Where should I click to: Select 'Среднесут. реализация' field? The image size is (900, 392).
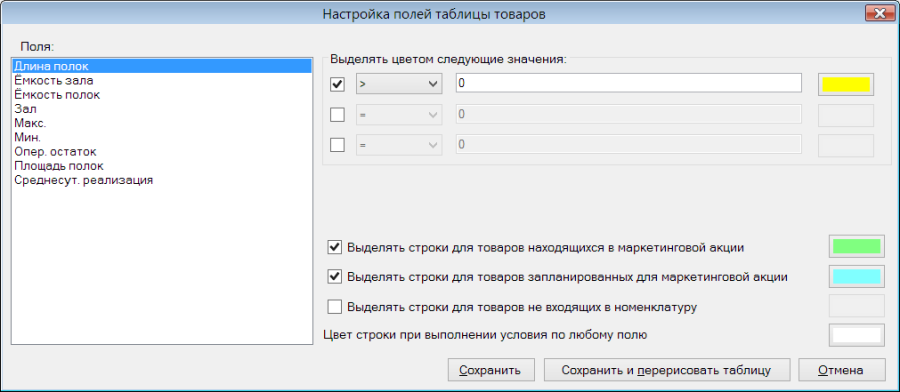tap(161, 180)
